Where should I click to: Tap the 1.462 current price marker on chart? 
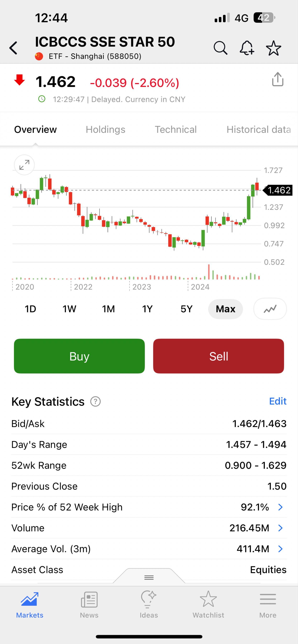tap(279, 190)
